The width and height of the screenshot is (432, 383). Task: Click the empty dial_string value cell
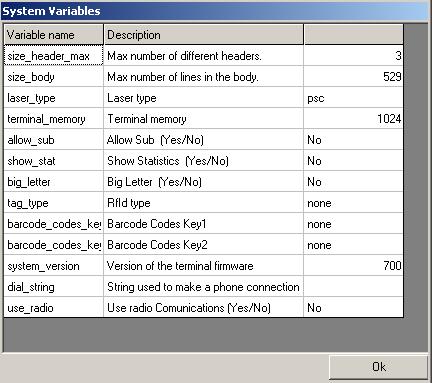point(353,287)
